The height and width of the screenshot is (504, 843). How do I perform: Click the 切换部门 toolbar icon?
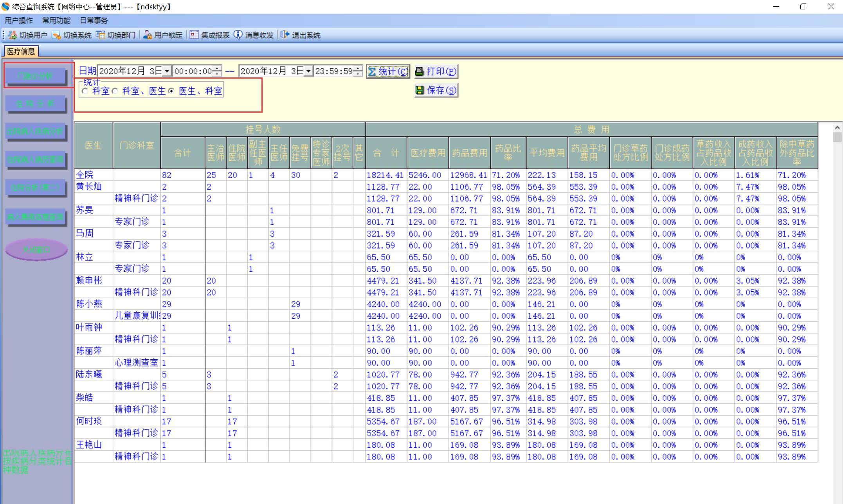tap(101, 35)
